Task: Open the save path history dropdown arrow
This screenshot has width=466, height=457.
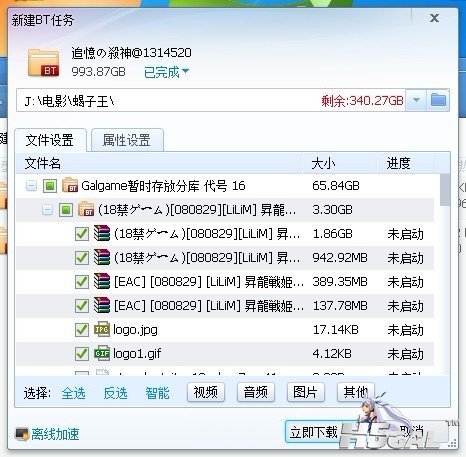Action: point(416,100)
